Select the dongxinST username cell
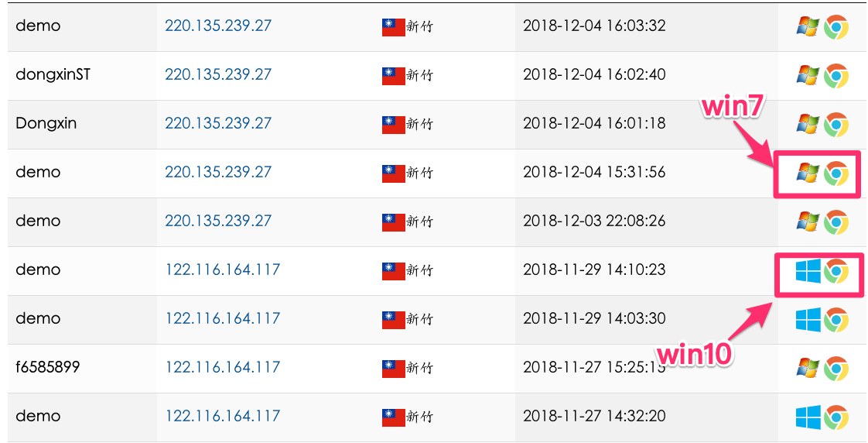This screenshot has height=443, width=868. pyautogui.click(x=53, y=74)
